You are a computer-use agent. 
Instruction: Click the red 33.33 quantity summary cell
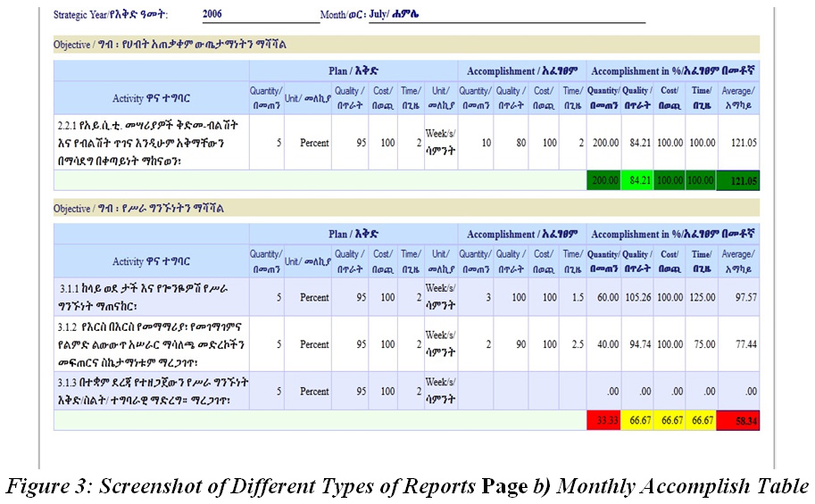pyautogui.click(x=605, y=421)
